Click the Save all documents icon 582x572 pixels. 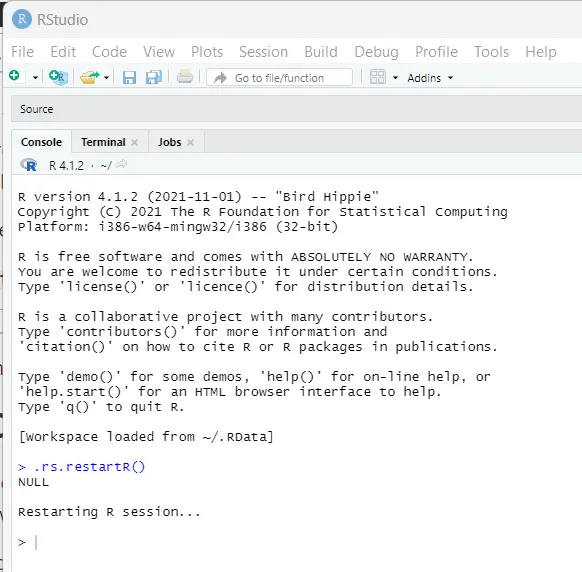pos(154,77)
